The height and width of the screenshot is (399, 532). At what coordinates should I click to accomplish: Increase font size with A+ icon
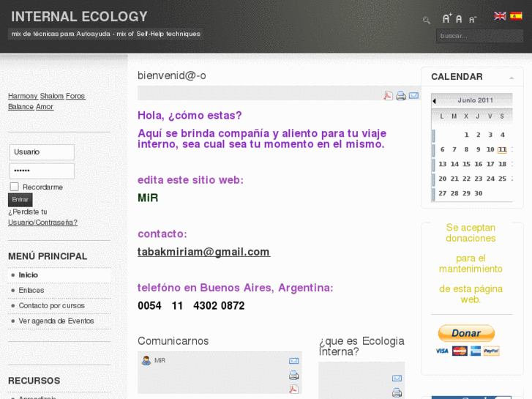click(x=447, y=18)
